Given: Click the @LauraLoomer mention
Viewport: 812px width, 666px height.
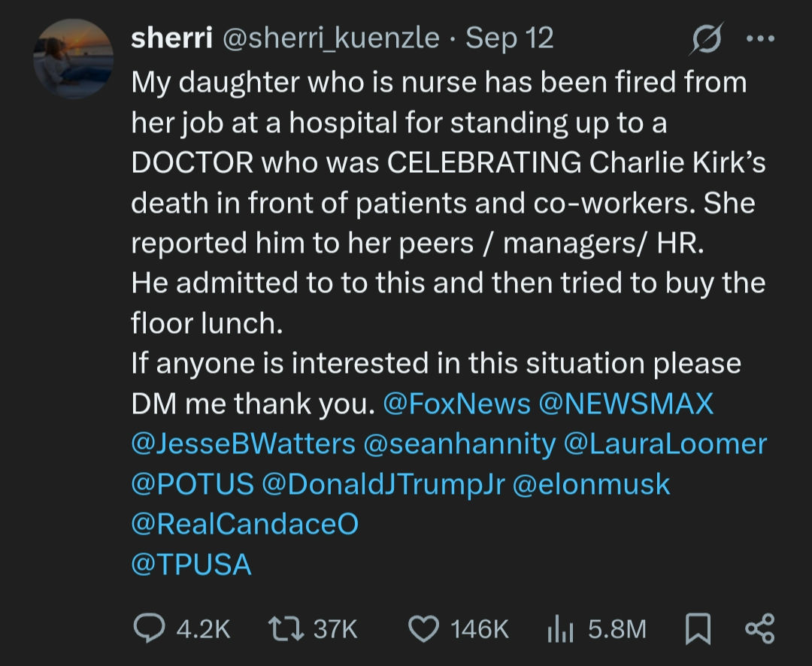Looking at the screenshot, I should coord(665,444).
